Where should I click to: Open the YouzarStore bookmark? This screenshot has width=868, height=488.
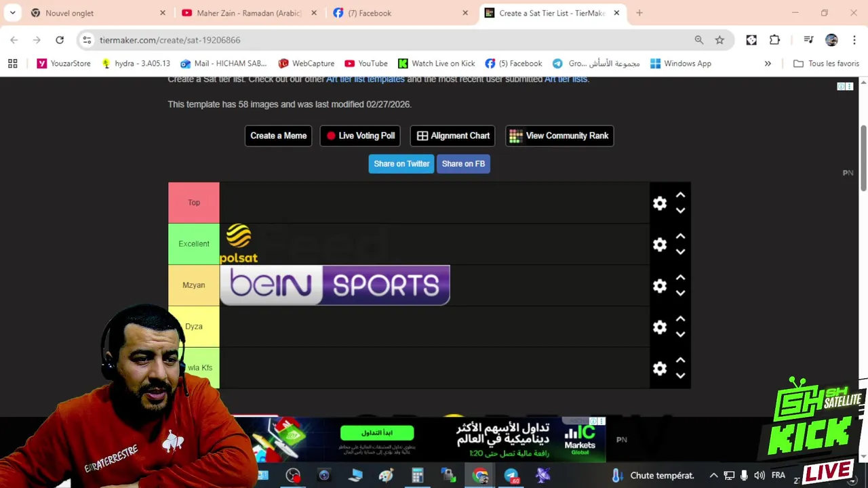(x=64, y=63)
